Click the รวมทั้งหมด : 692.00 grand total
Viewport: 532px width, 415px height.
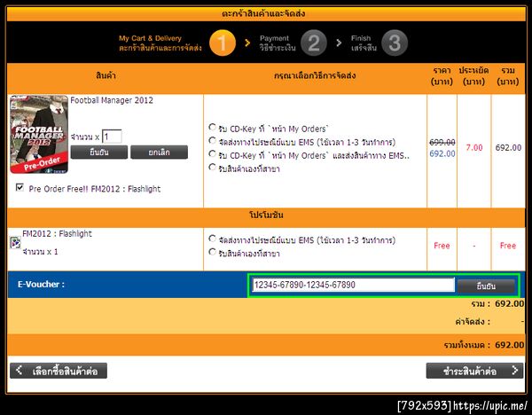click(x=484, y=345)
